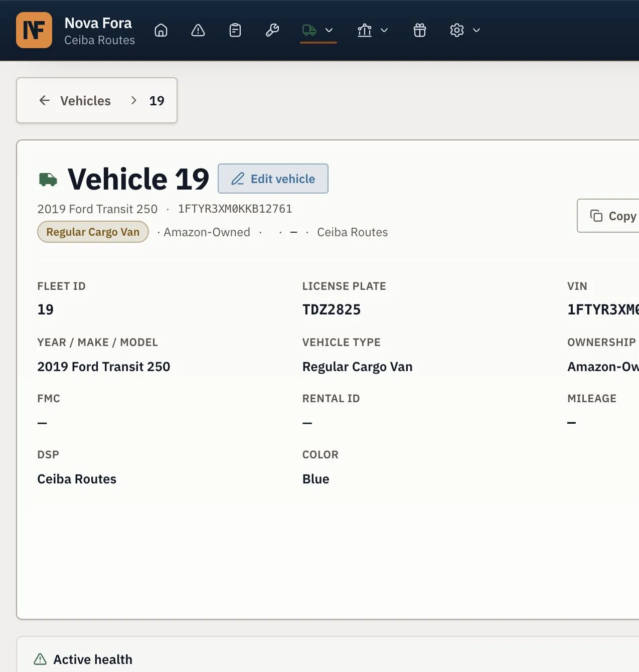
Task: Click the breadcrumb chevron separator
Action: click(x=133, y=100)
